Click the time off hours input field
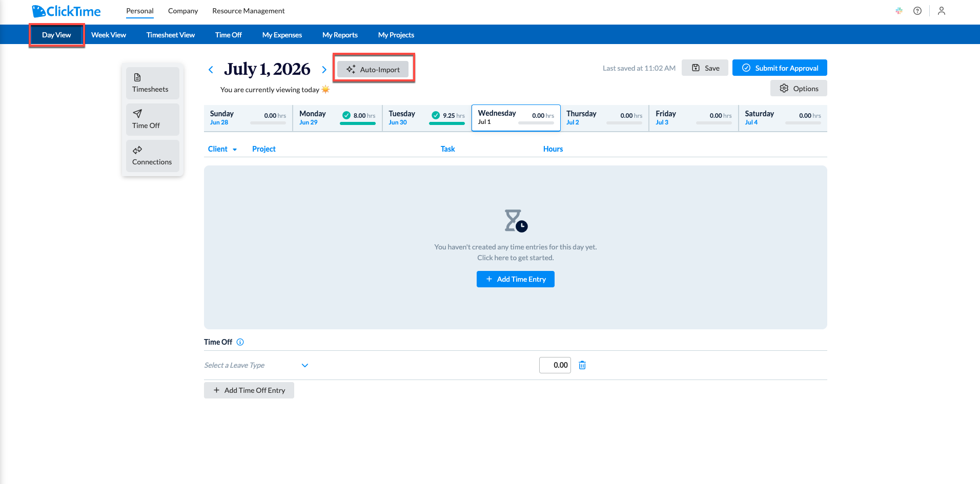Screen dimensions: 980x484 (x=555, y=365)
